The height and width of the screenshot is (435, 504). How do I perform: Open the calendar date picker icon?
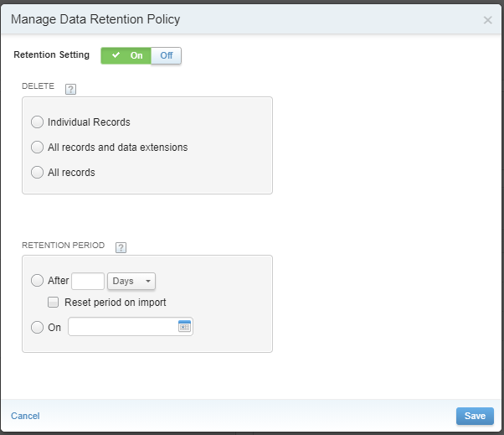[x=184, y=327]
